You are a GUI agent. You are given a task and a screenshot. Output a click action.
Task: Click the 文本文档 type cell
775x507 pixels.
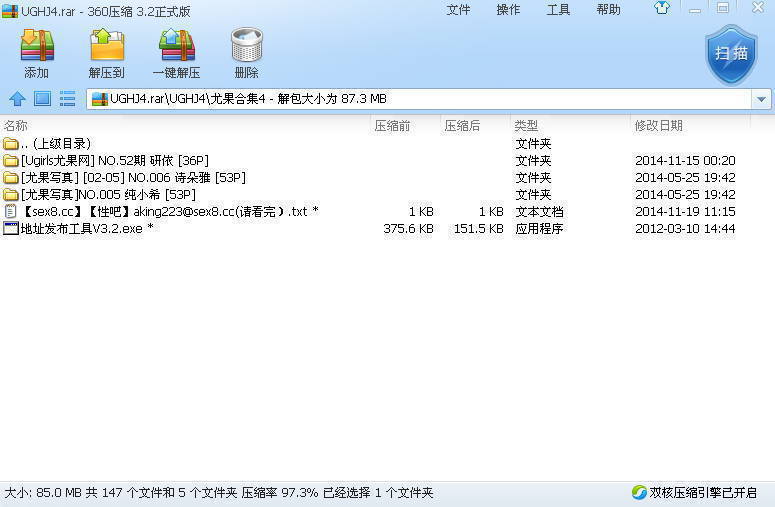pyautogui.click(x=539, y=211)
